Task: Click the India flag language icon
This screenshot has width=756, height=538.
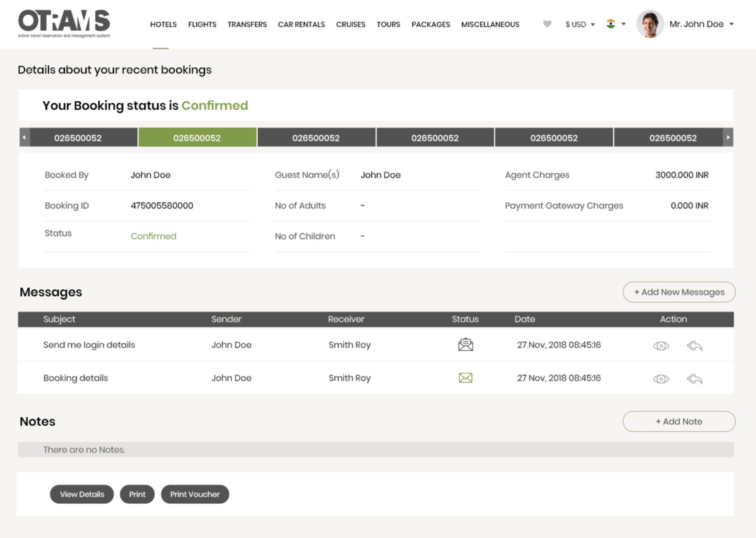Action: coord(611,24)
